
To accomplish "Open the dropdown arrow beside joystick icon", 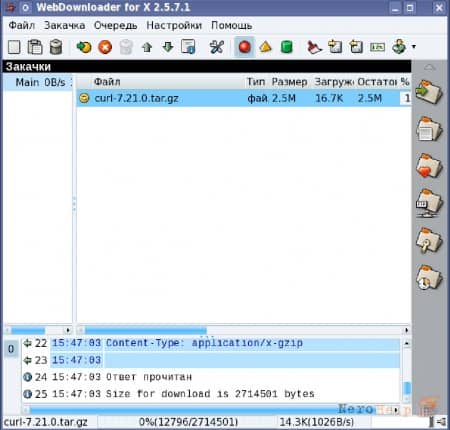I will point(414,47).
